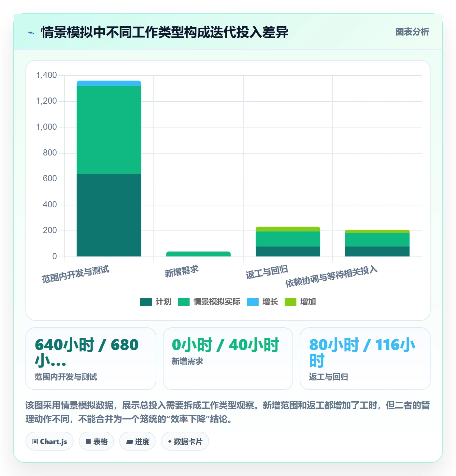The image size is (456, 476).
Task: Select the 进度 tag
Action: point(137,441)
